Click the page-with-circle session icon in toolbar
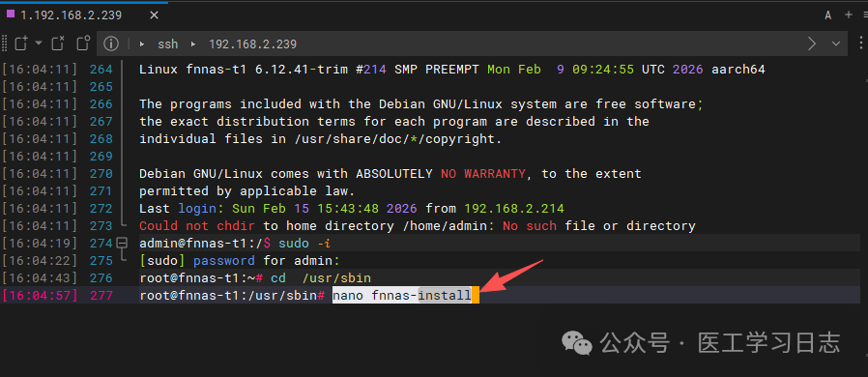Image resolution: width=868 pixels, height=377 pixels. [x=83, y=43]
